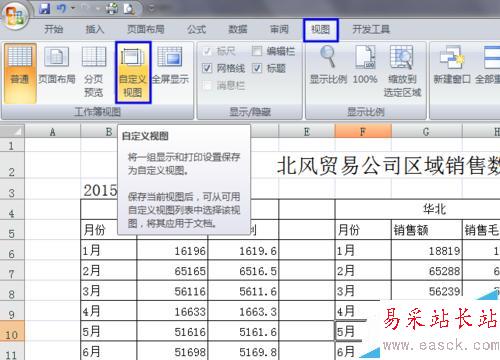This screenshot has height=360, width=500.
Task: Open print preview from quick access toolbar
Action: point(129,9)
